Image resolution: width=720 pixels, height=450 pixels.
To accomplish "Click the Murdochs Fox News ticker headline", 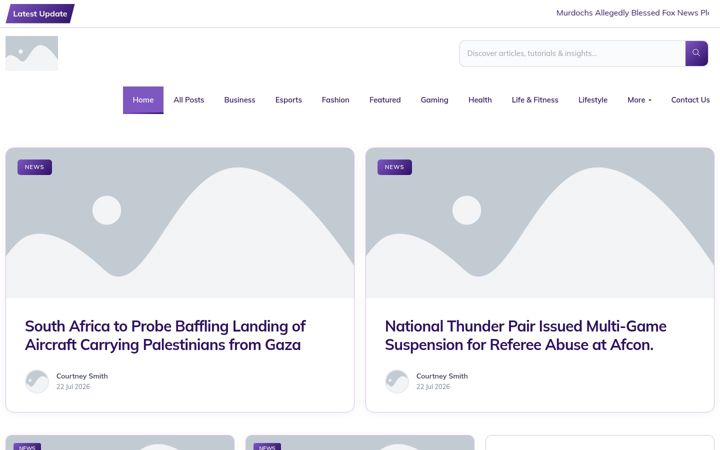I will point(633,13).
